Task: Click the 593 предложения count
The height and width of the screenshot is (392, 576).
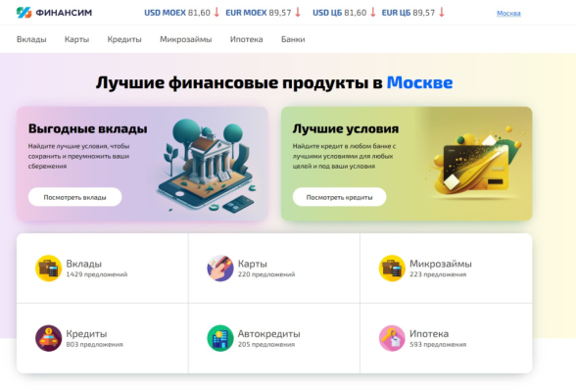Action: click(x=438, y=345)
